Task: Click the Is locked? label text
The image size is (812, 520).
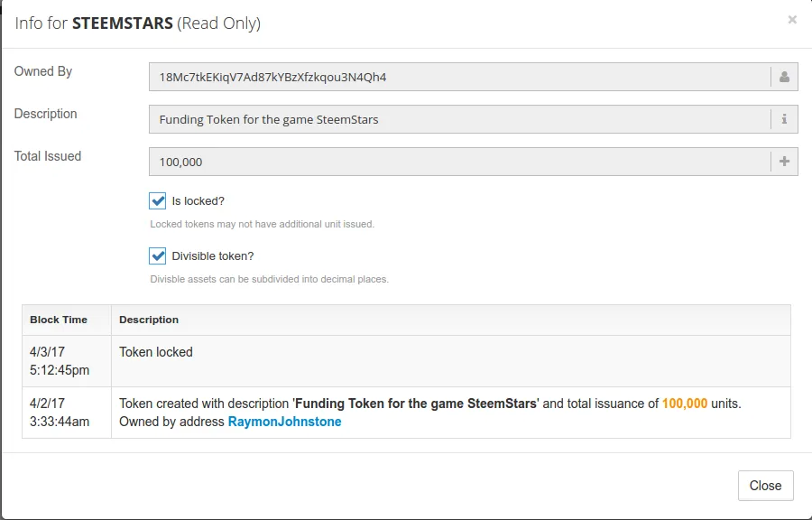Action: 198,201
